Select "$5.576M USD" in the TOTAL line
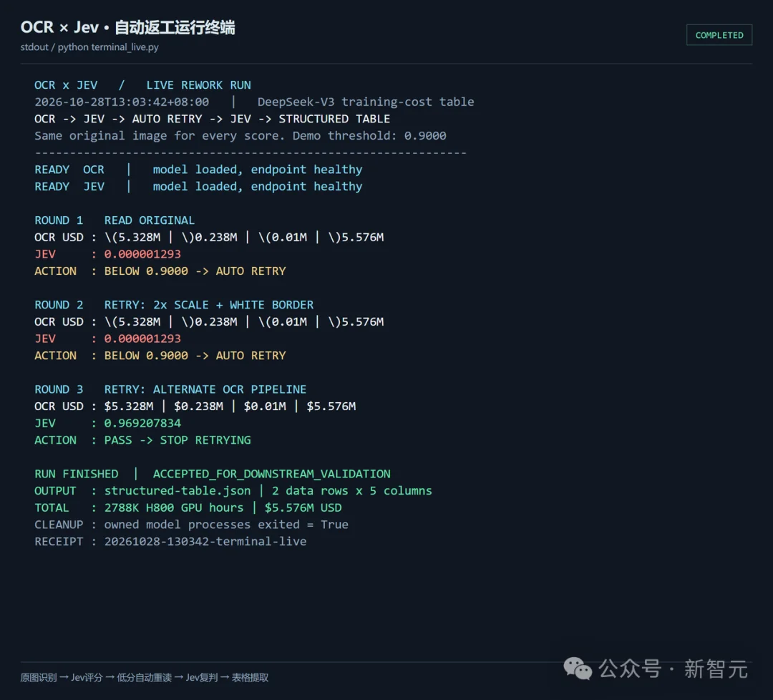773x700 pixels. point(303,507)
